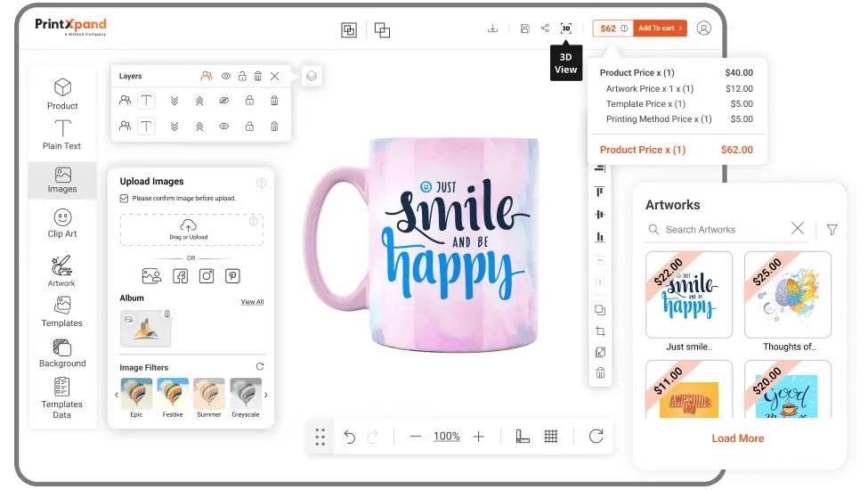Click Load More artworks
Viewport: 868px width, 490px height.
click(738, 438)
